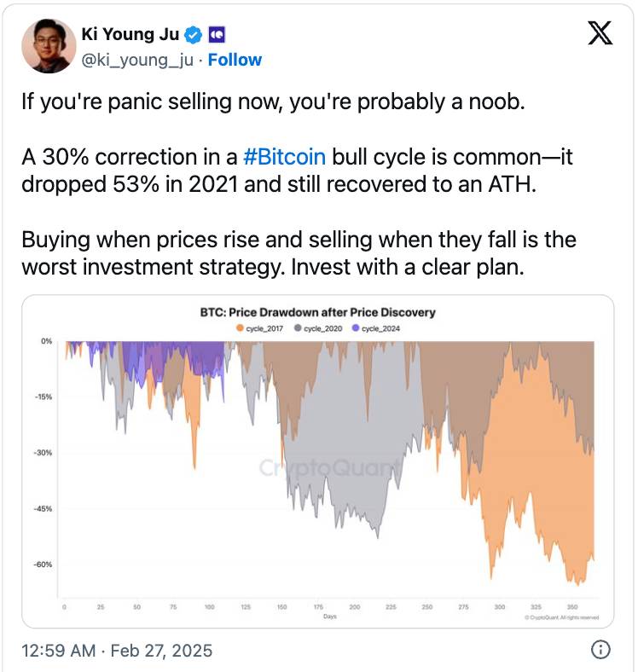Open the #Bitcoin hashtag link
Image resolution: width=638 pixels, height=672 pixels.
tap(284, 156)
